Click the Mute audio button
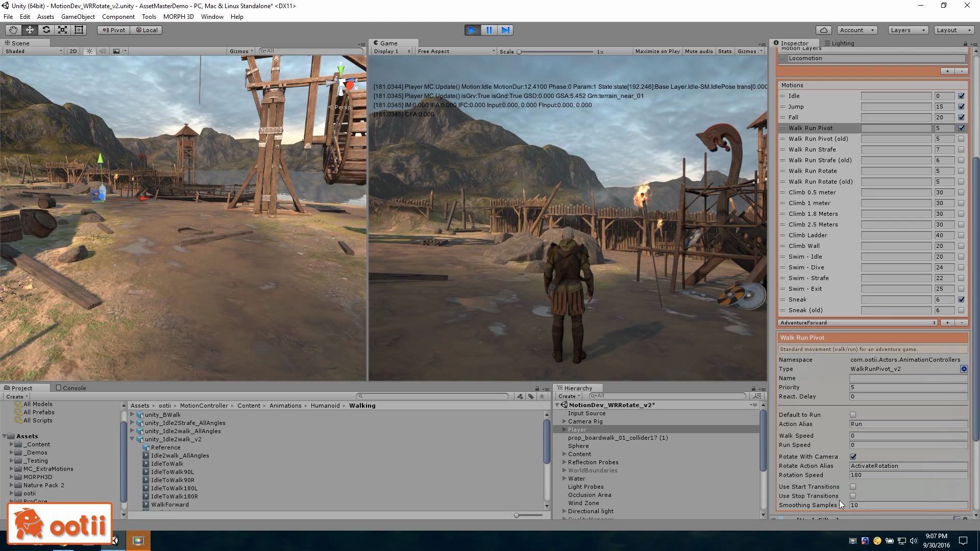Image resolution: width=980 pixels, height=551 pixels. click(x=698, y=51)
